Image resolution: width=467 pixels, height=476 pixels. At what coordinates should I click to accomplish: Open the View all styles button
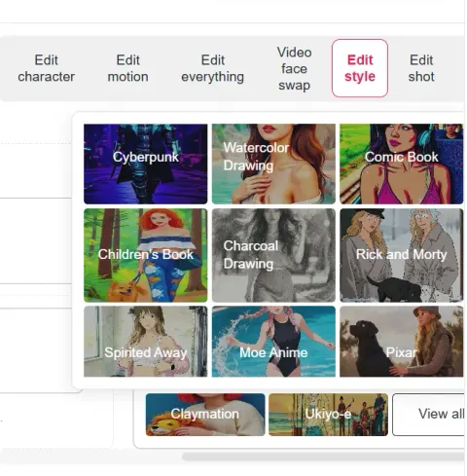pos(429,415)
